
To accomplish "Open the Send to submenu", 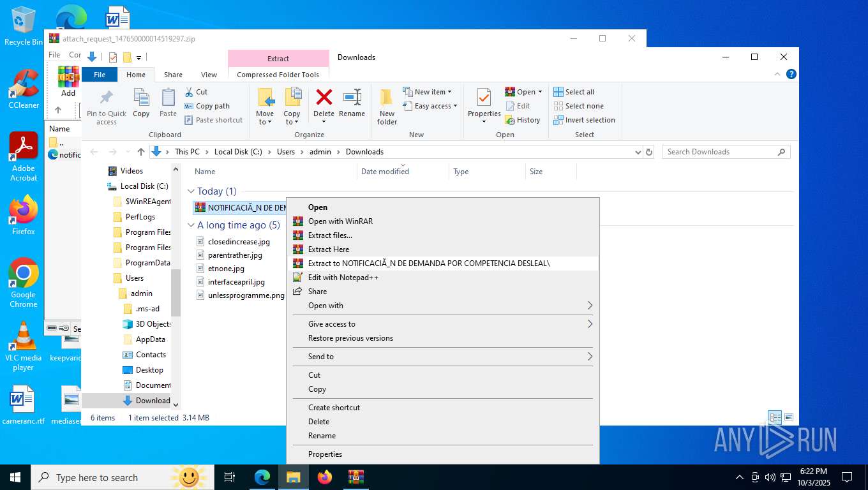I will point(442,357).
